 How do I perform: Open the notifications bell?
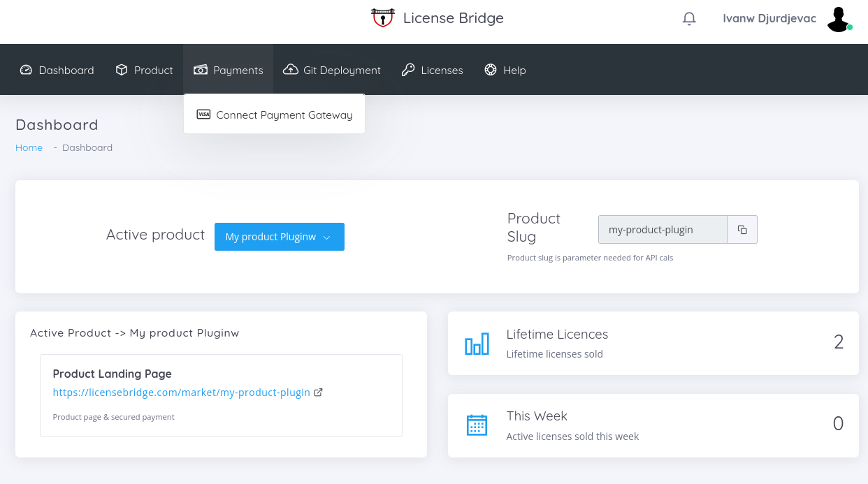click(x=689, y=19)
